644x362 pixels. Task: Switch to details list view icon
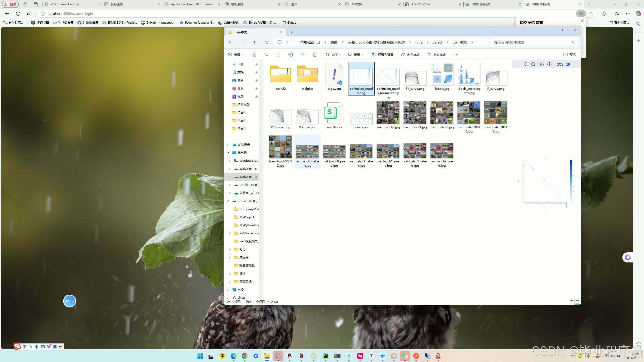pyautogui.click(x=572, y=302)
